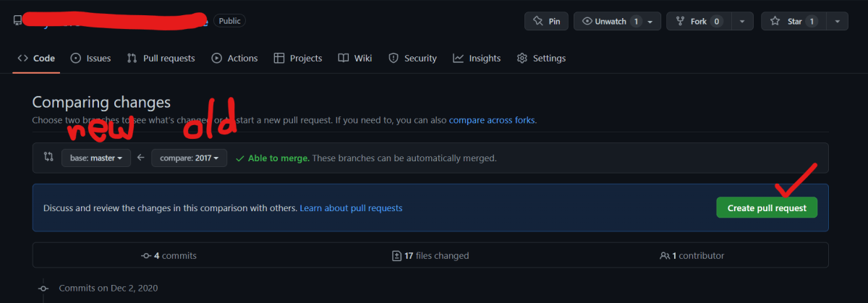Screen dimensions: 868x303
Task: Click the Fork count badge 0
Action: 717,21
